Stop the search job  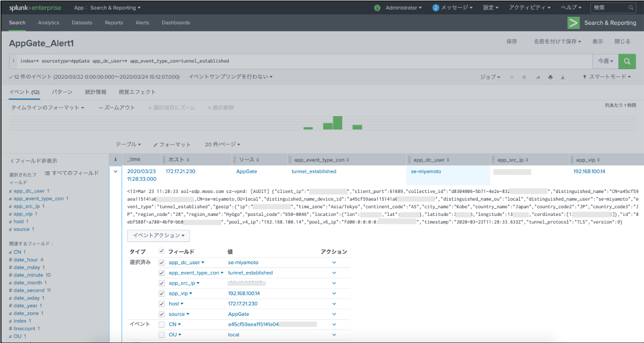[x=524, y=77]
